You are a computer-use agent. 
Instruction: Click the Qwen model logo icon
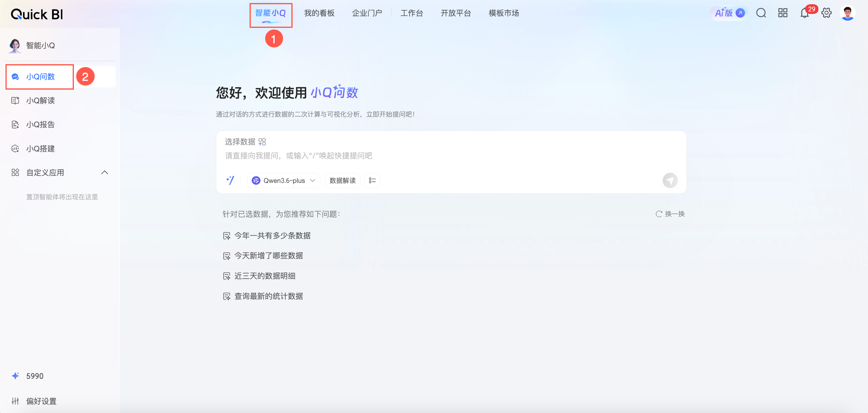(256, 180)
